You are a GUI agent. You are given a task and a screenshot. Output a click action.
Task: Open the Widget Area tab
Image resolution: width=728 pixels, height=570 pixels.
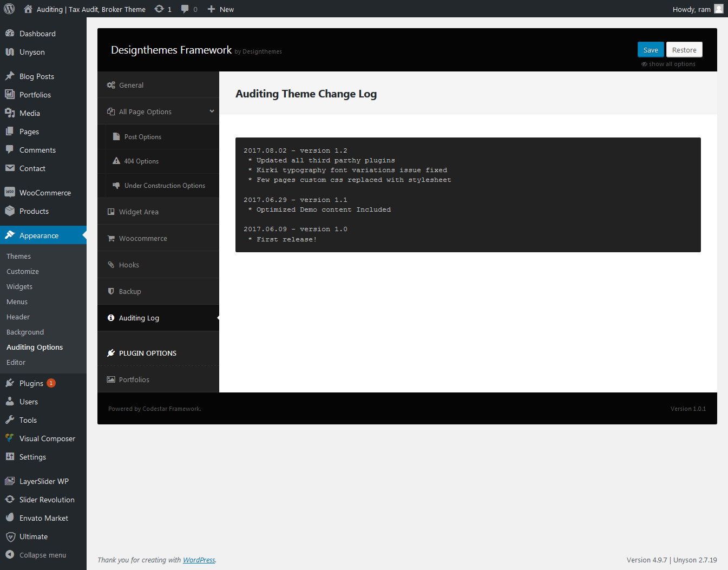(x=158, y=212)
